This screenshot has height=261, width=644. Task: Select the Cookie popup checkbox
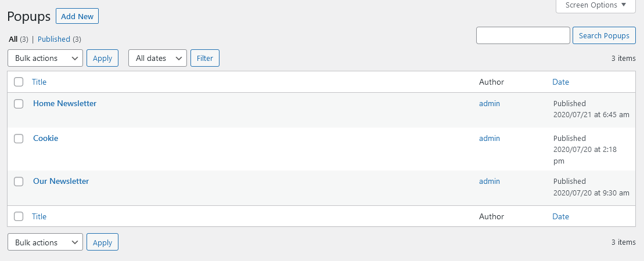19,139
